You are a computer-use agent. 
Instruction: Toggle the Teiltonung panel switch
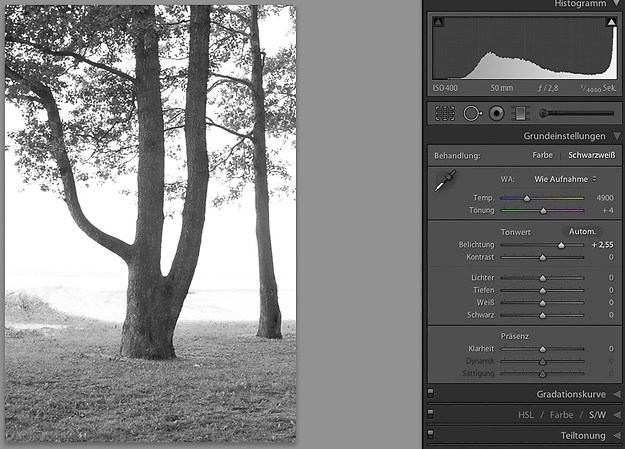tap(430, 435)
